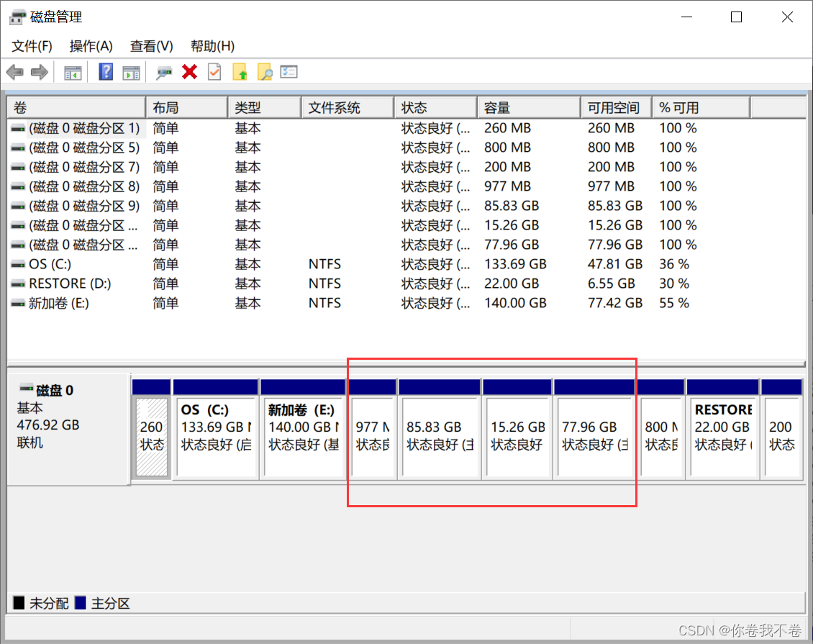The height and width of the screenshot is (644, 813).
Task: Select 新加卷 (E:) row in volume list
Action: pyautogui.click(x=58, y=303)
